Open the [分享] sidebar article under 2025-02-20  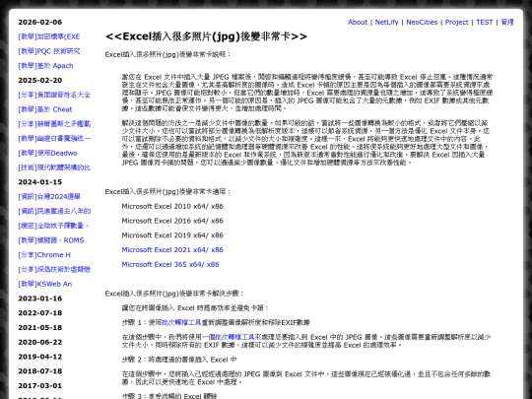pyautogui.click(x=54, y=95)
